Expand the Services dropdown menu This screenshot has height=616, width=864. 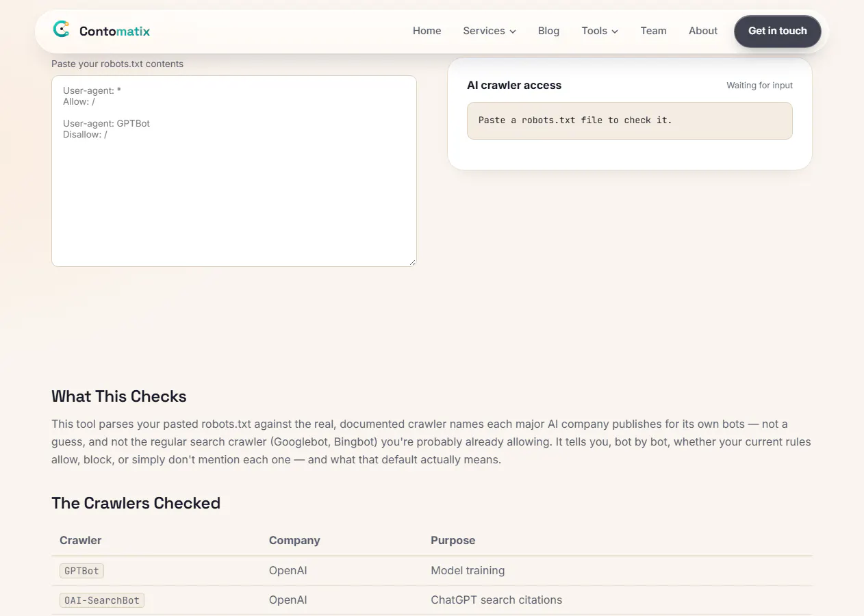[x=490, y=31]
